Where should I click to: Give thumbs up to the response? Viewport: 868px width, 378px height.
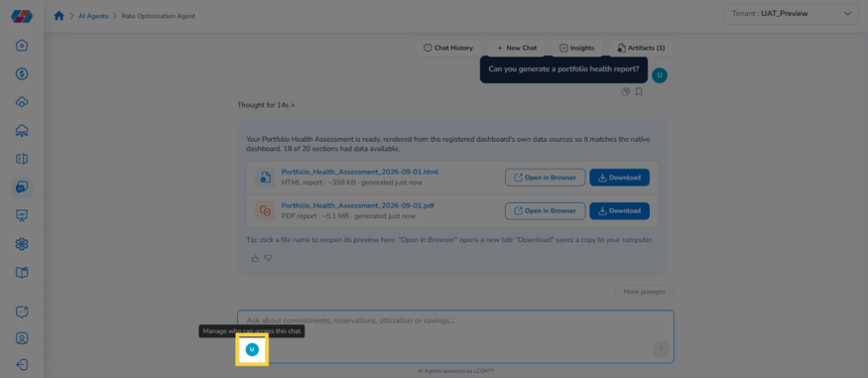pyautogui.click(x=255, y=259)
